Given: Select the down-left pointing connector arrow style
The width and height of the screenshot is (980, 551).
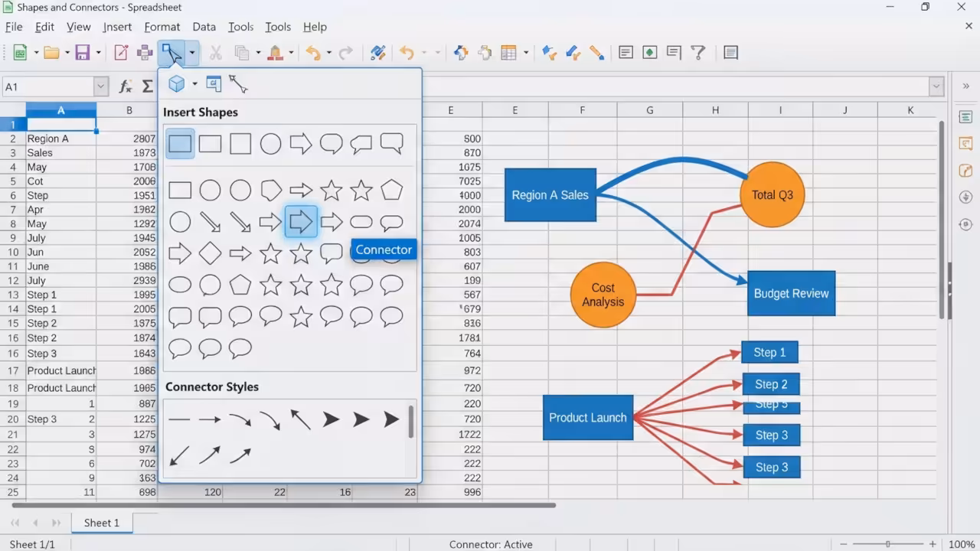Looking at the screenshot, I should coord(179,456).
